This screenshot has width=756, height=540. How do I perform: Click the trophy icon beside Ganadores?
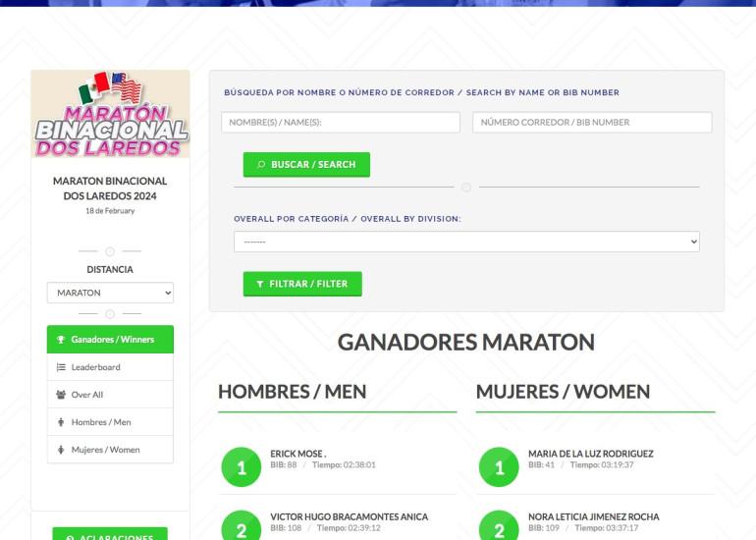point(61,340)
